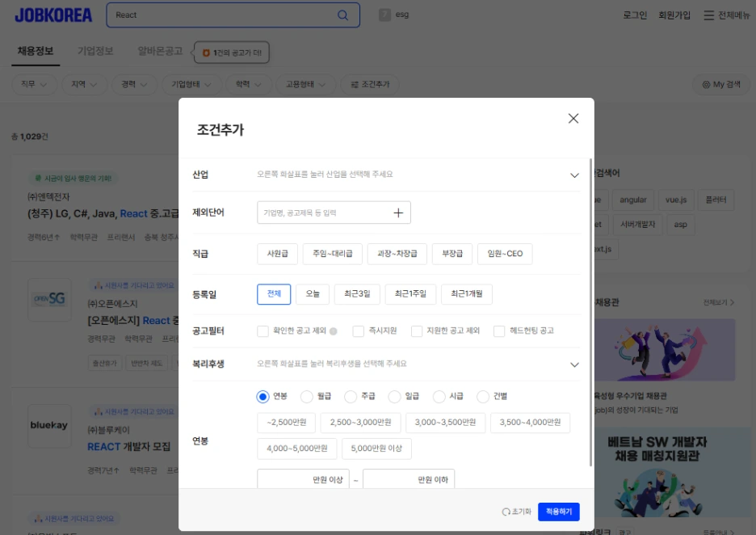This screenshot has height=535, width=756.
Task: Select the 연봉 radio button
Action: [x=262, y=397]
